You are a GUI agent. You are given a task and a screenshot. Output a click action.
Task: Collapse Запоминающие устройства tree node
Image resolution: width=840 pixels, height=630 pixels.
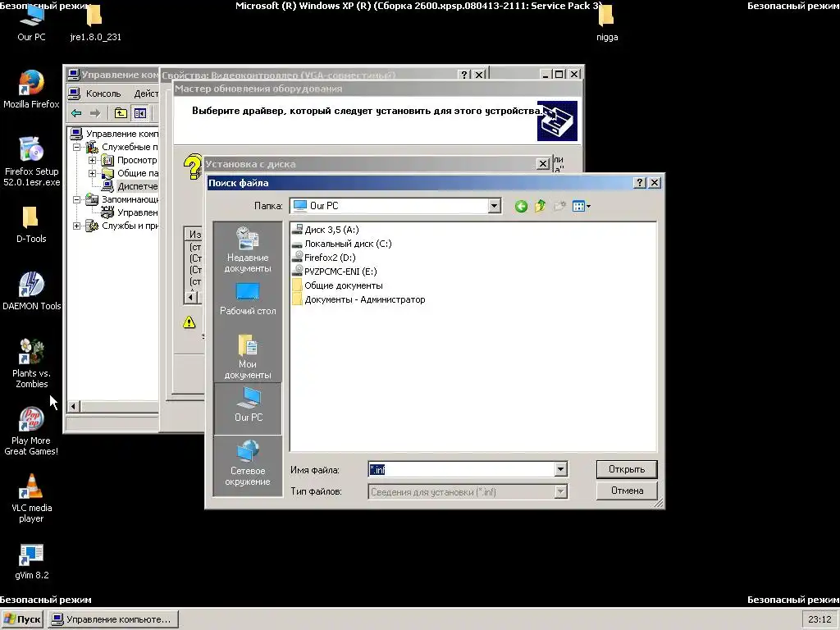pyautogui.click(x=76, y=199)
